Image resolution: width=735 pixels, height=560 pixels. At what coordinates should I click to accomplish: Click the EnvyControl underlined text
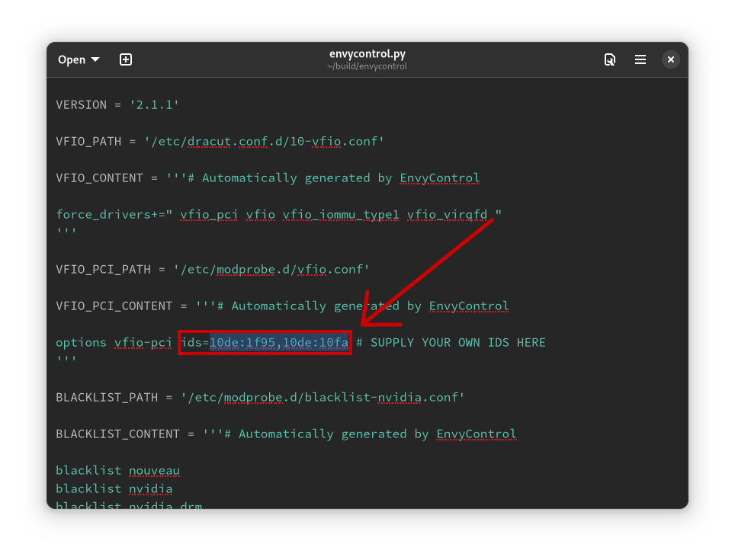[x=439, y=178]
